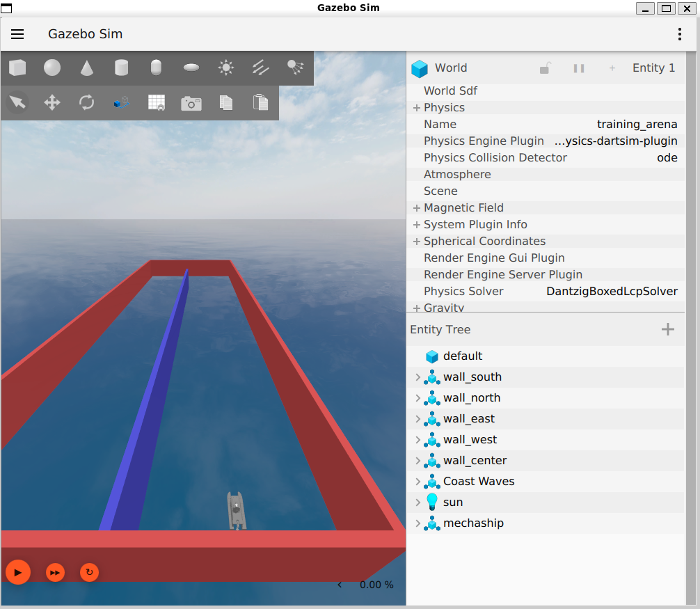
Task: Expand the wall_east tree node
Action: pyautogui.click(x=417, y=419)
